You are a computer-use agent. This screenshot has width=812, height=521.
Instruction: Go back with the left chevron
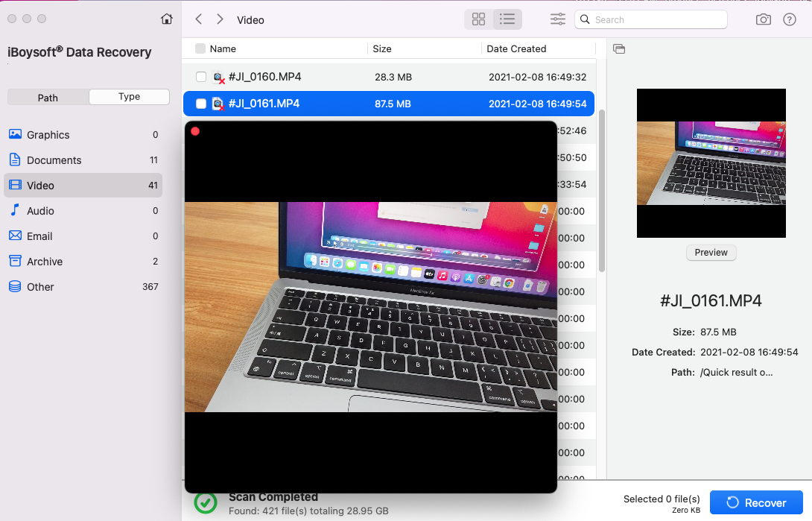(198, 19)
